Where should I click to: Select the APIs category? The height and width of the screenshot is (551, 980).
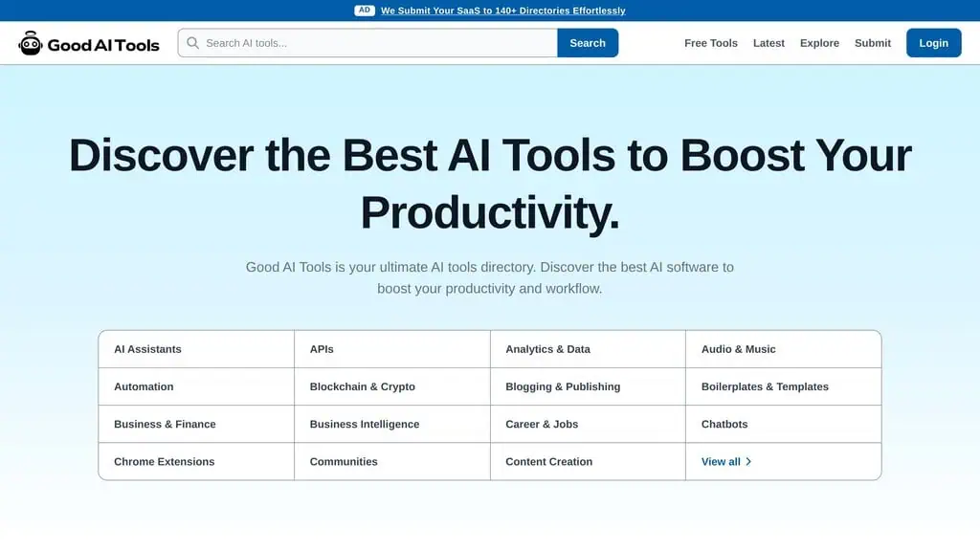tap(391, 349)
